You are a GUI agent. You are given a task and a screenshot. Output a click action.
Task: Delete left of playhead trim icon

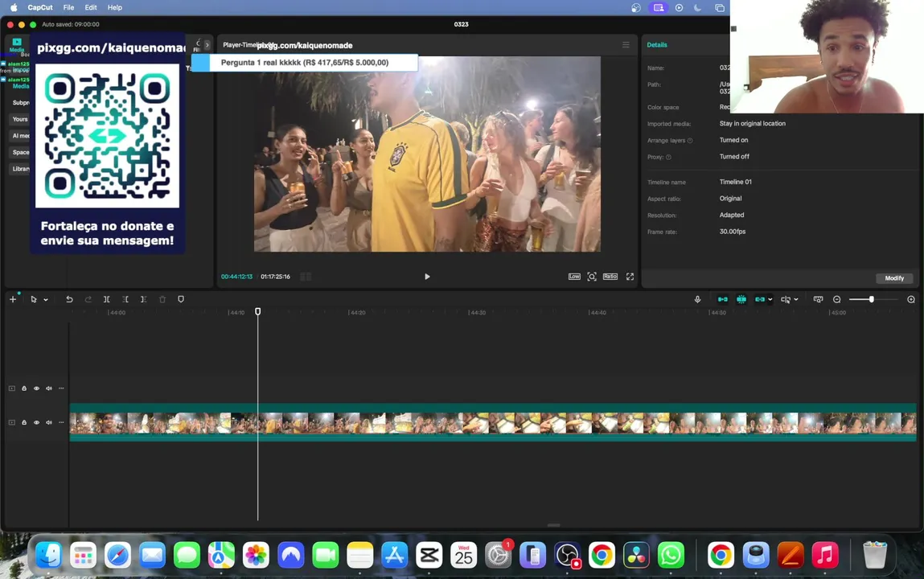pyautogui.click(x=125, y=299)
